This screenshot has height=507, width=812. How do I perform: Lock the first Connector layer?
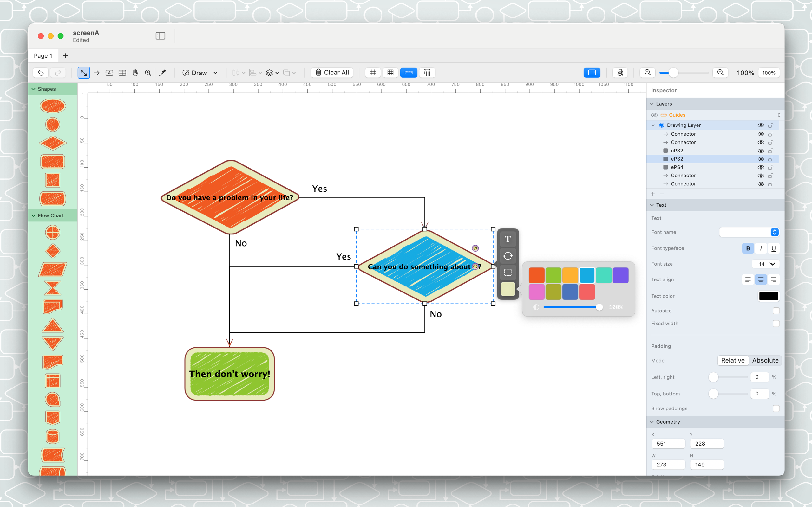click(x=771, y=134)
